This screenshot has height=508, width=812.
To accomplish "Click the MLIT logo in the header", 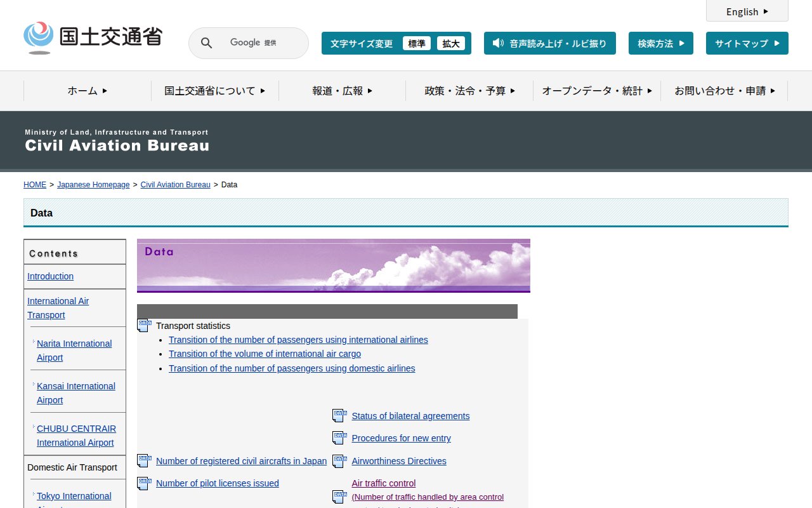I will point(93,37).
